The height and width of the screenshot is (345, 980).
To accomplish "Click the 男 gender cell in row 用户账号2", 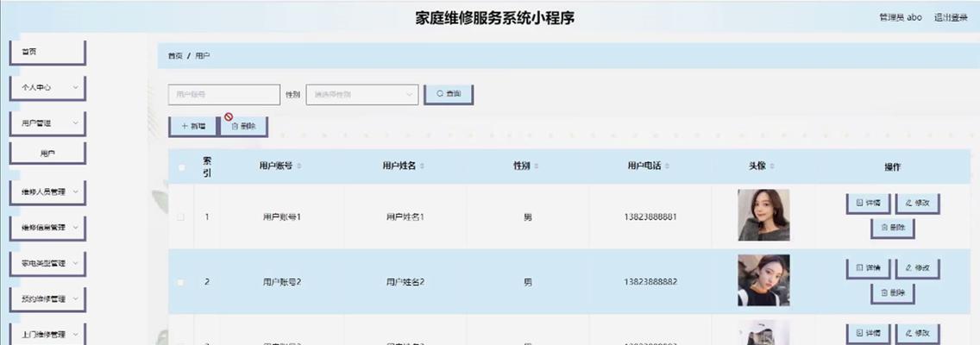I will coord(528,282).
